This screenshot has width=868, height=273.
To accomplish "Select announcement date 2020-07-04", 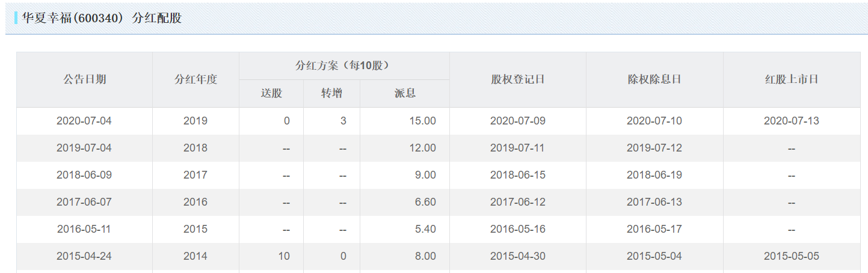I will [84, 121].
